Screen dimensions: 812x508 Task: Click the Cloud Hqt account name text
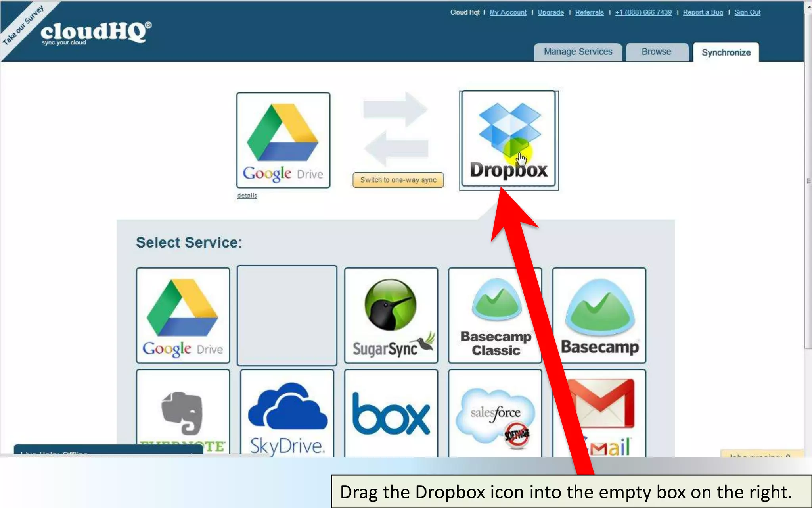(x=465, y=12)
